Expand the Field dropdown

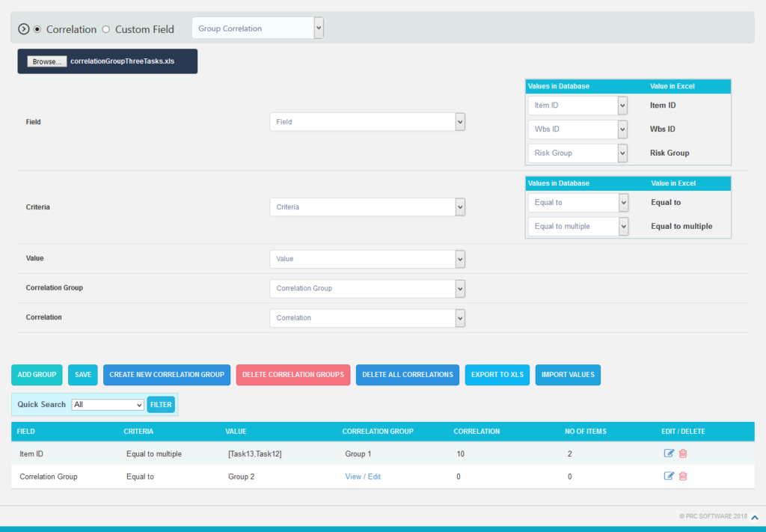tap(367, 122)
